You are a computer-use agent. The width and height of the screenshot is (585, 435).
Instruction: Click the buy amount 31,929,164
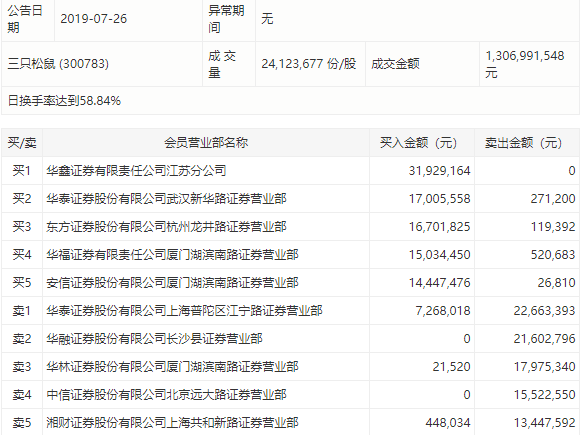coord(439,171)
